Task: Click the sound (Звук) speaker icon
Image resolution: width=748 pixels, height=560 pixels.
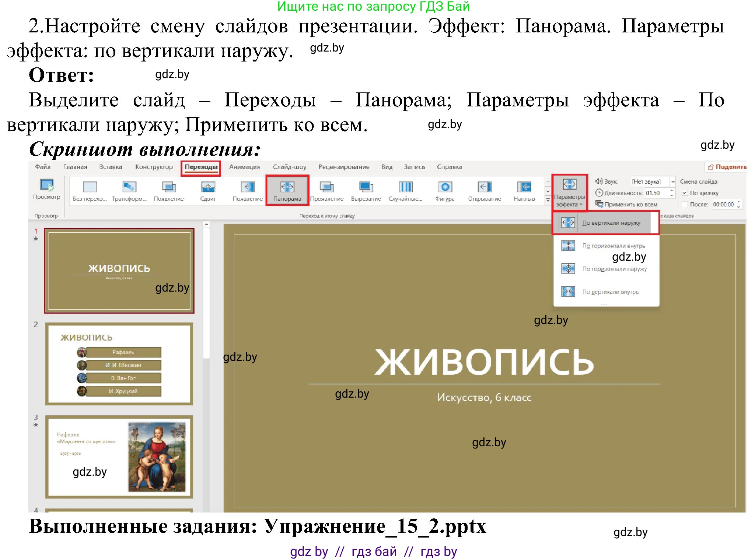Action: 599,181
